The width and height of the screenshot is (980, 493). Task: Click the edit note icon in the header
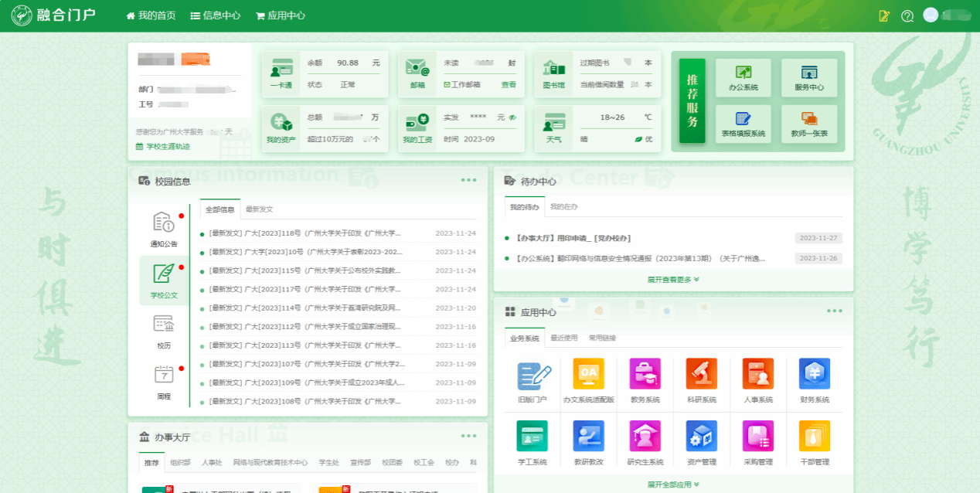(885, 15)
